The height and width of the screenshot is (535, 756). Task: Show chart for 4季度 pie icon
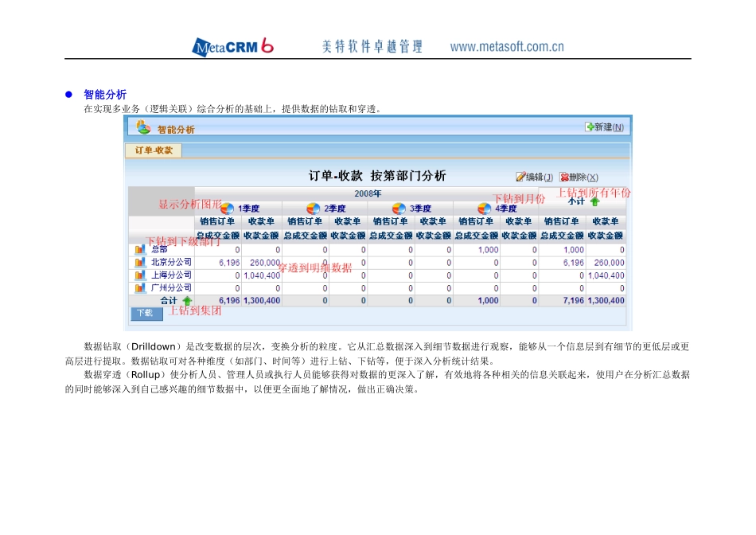[484, 209]
